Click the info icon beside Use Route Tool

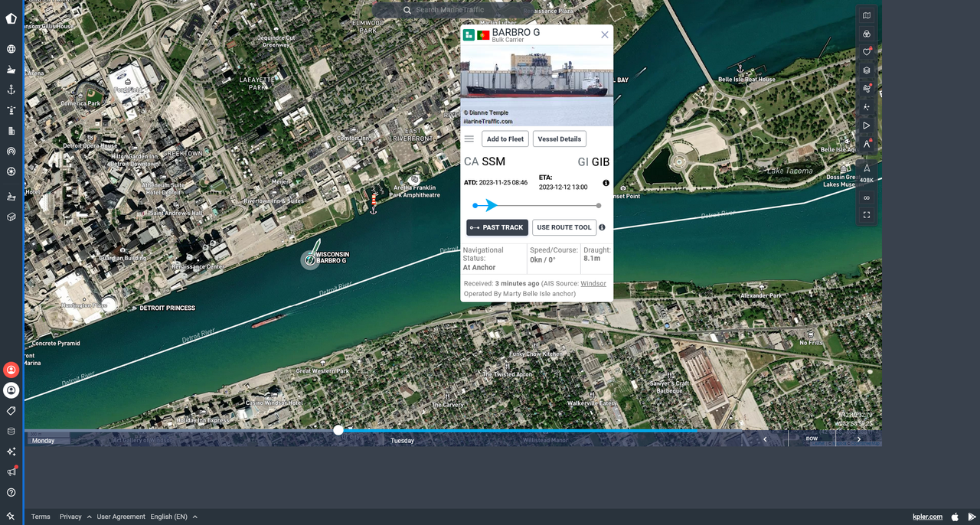click(602, 227)
